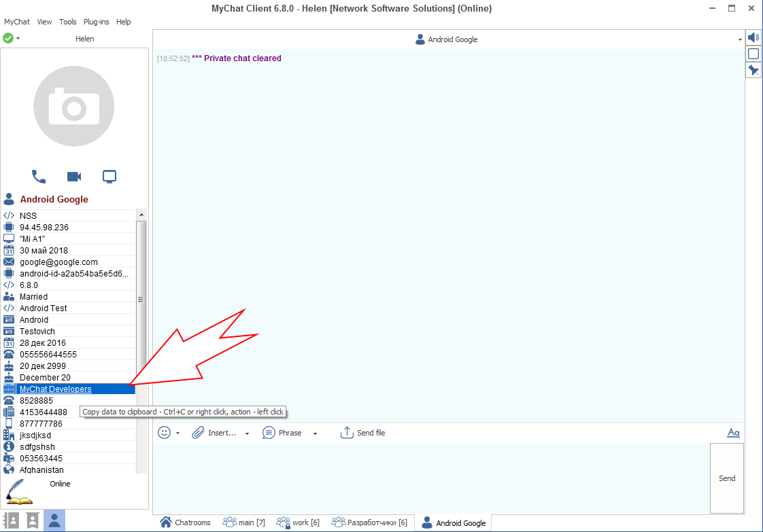The width and height of the screenshot is (763, 532).
Task: Switch to the bookmarked contacts panel
Action: [32, 520]
